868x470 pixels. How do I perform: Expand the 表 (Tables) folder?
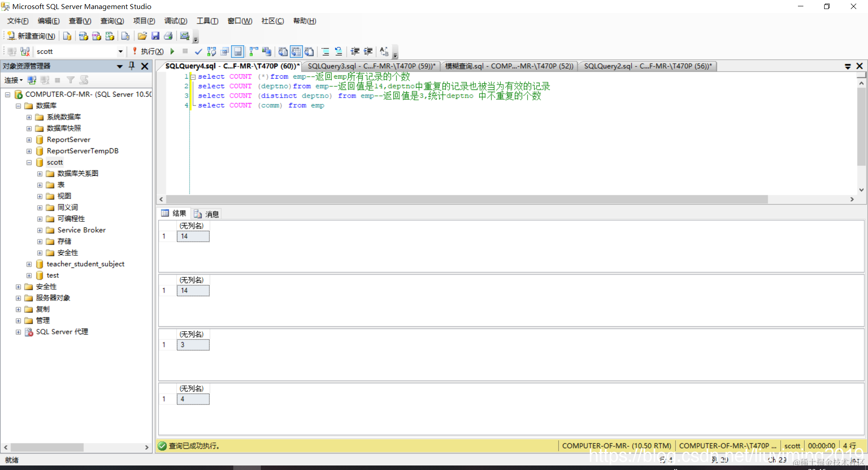pos(40,185)
